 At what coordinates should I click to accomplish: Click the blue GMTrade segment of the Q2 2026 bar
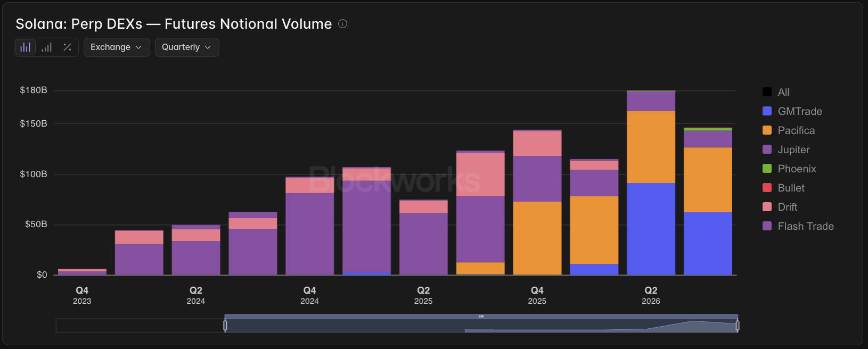[x=651, y=229]
